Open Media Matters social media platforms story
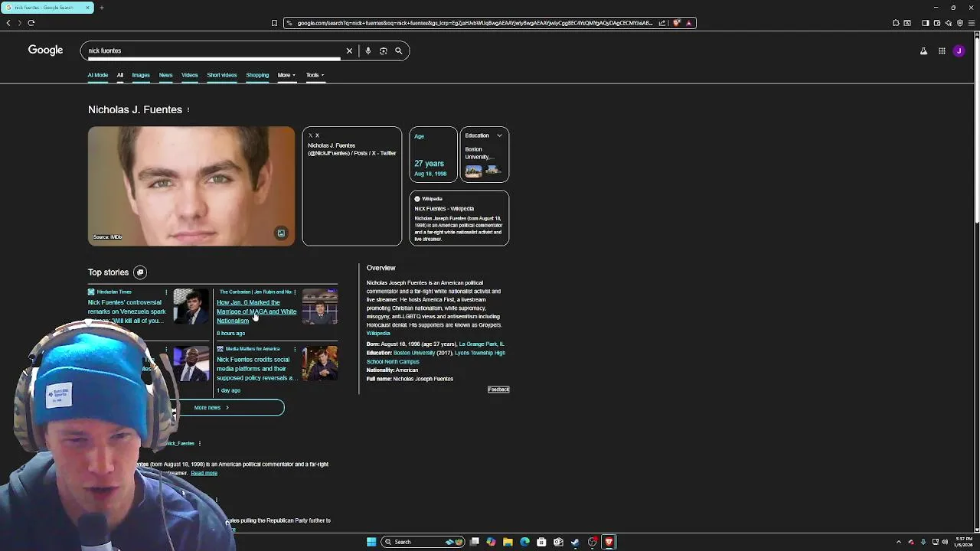980x551 pixels. coord(256,369)
